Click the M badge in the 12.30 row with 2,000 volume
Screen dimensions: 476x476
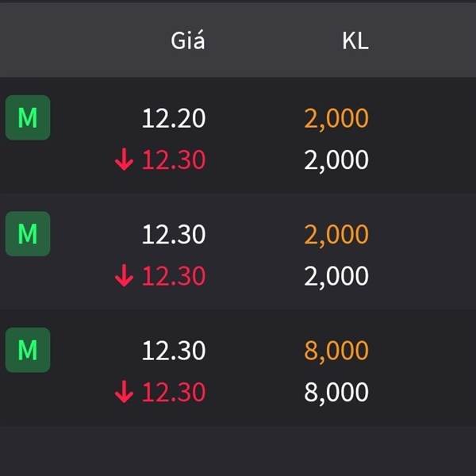pos(28,234)
